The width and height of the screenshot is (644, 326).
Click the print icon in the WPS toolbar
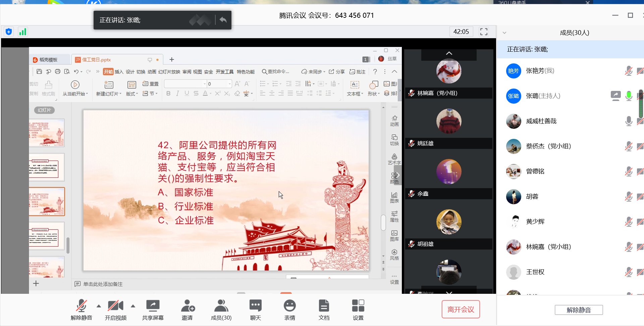coord(58,71)
